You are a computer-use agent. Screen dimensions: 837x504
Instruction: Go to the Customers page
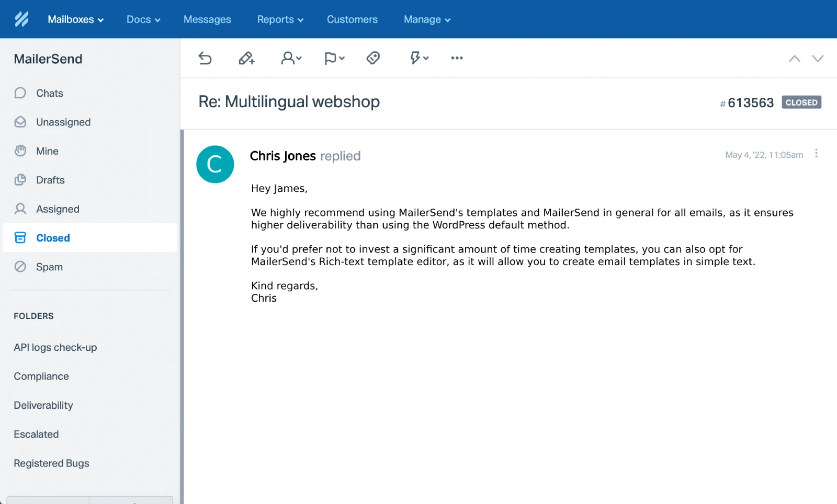(x=352, y=19)
